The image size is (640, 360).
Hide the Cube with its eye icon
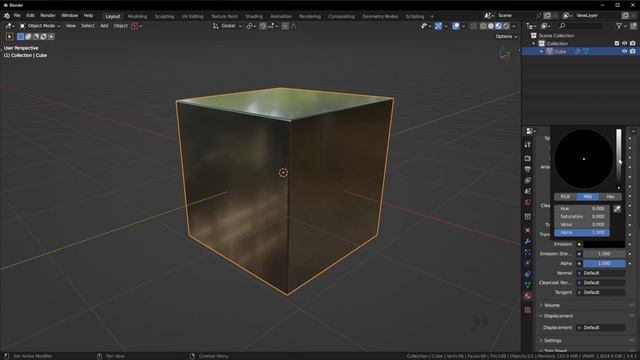(624, 51)
